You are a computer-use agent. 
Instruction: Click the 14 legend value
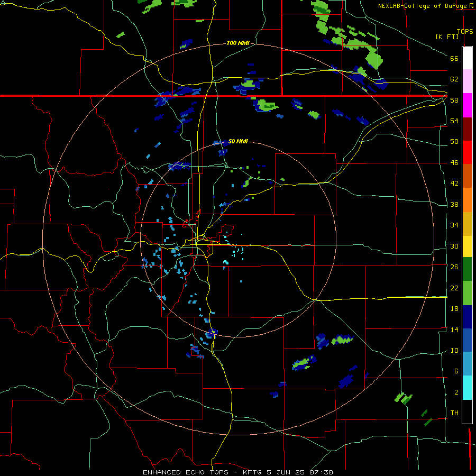[454, 329]
